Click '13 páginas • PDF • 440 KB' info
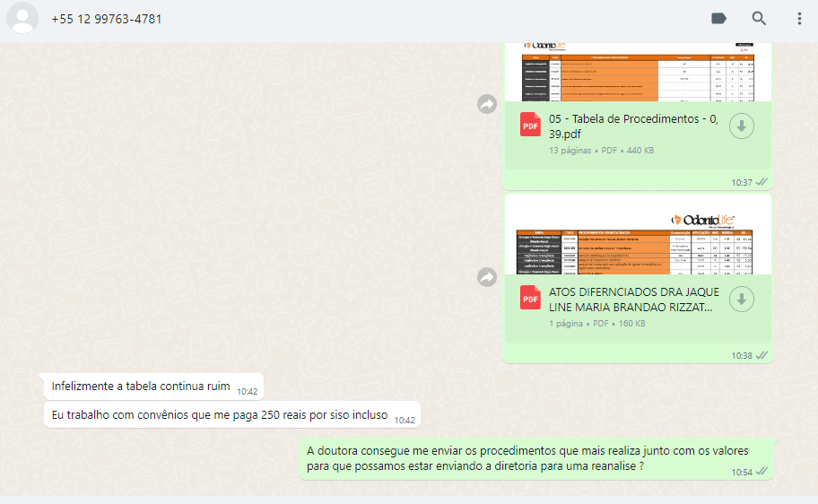Viewport: 818px width, 504px height. coord(601,151)
